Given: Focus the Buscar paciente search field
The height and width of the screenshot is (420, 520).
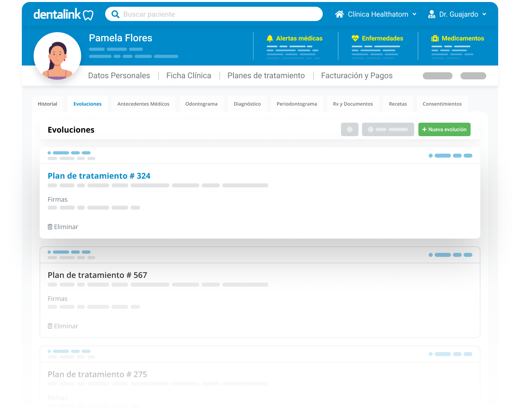Looking at the screenshot, I should [x=214, y=14].
